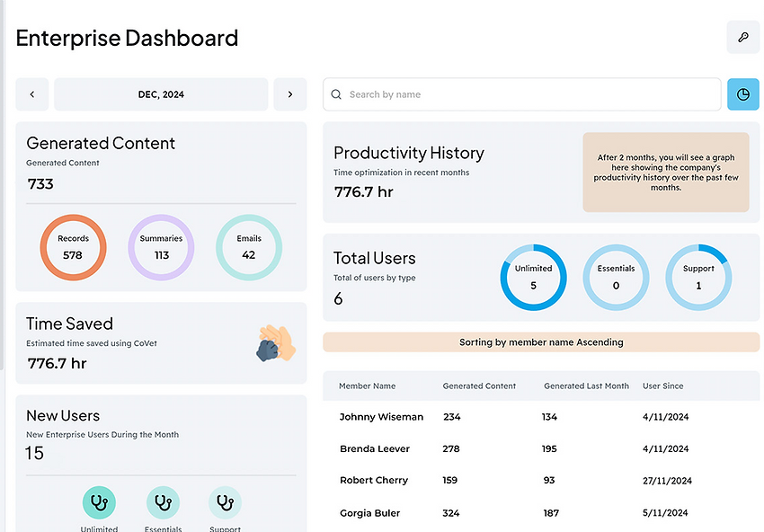Open the DEC, 2024 date selector
Screen dimensions: 764x532
(x=160, y=93)
